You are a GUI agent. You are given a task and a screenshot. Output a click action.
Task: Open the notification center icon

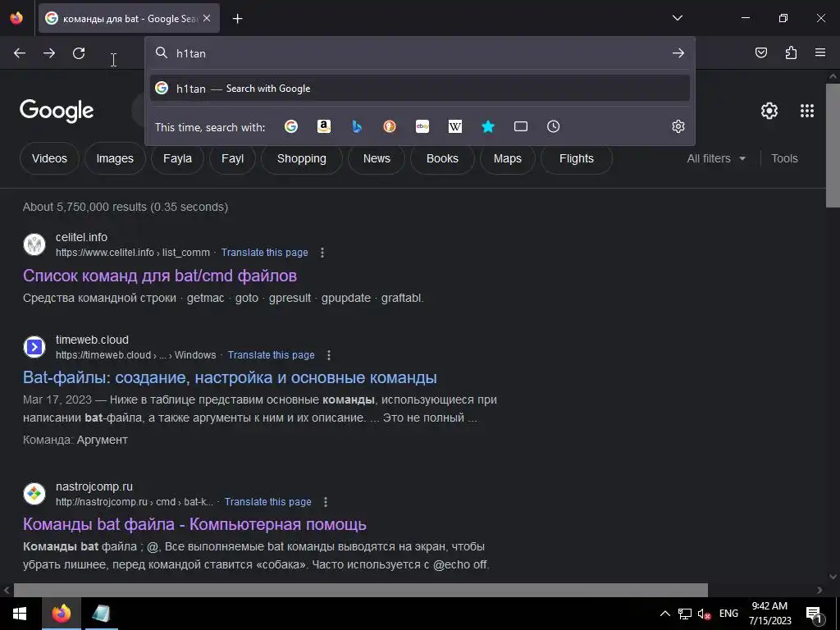click(x=815, y=614)
